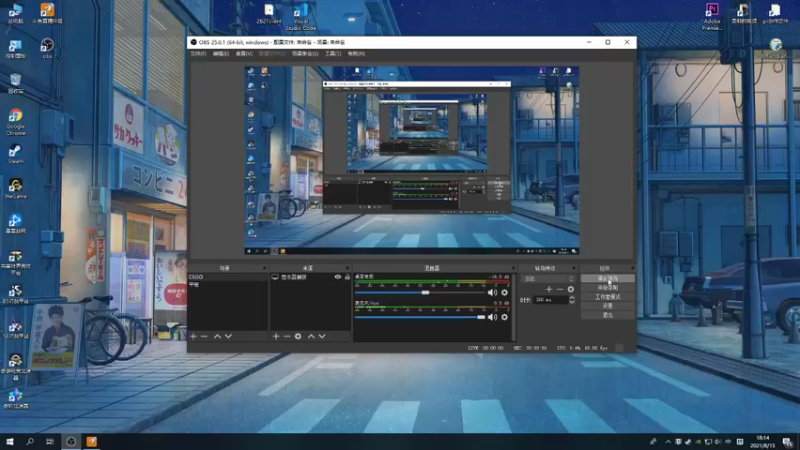This screenshot has width=800, height=450.
Task: Click the OBS preview canvas
Action: point(412,160)
